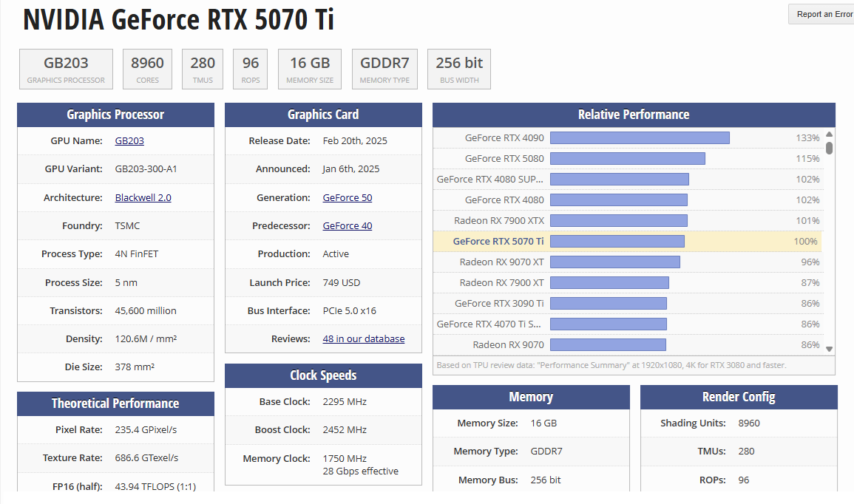Click the Feb 20th, 2025 release date
Viewport: 854px width, 504px height.
coord(355,141)
